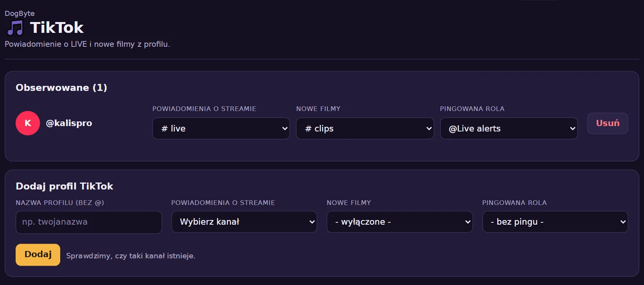644x285 pixels.
Task: Click the DogByte breadcrumb text
Action: 20,13
